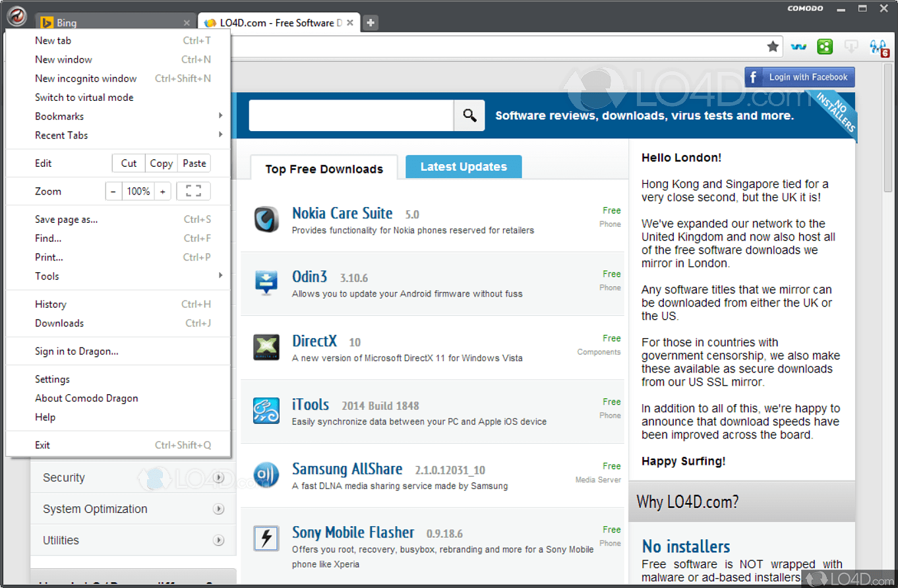Close the Bing tab
This screenshot has width=898, height=588.
pos(187,23)
